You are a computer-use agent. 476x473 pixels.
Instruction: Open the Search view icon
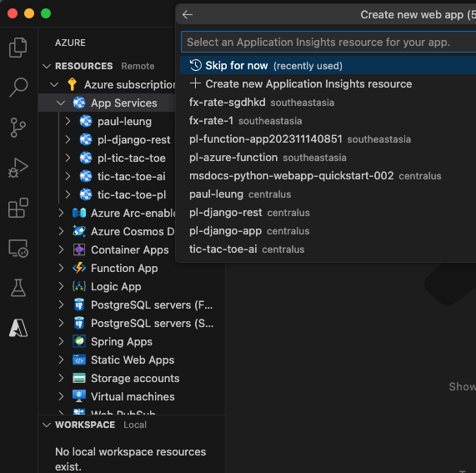(18, 88)
